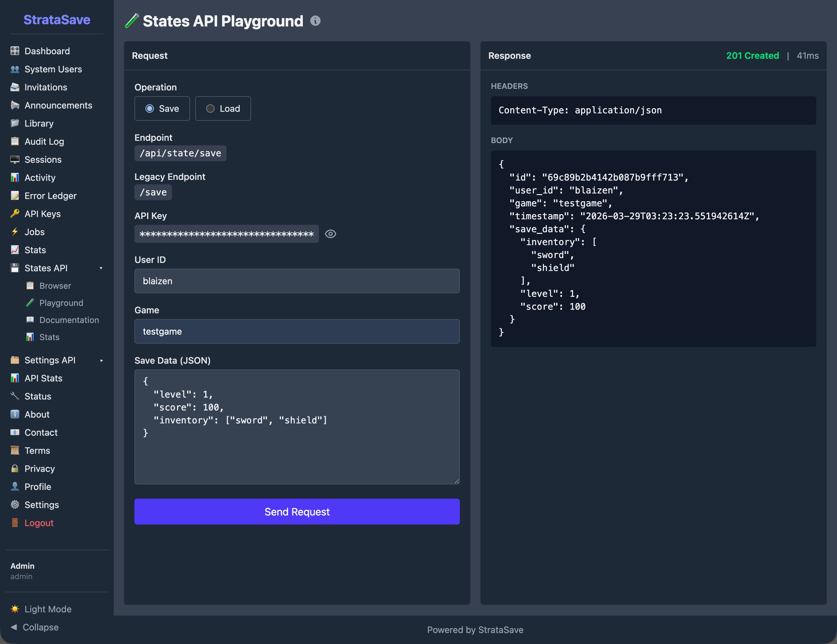Select the Save operation radio button
Viewport: 837px width, 644px height.
coord(149,109)
